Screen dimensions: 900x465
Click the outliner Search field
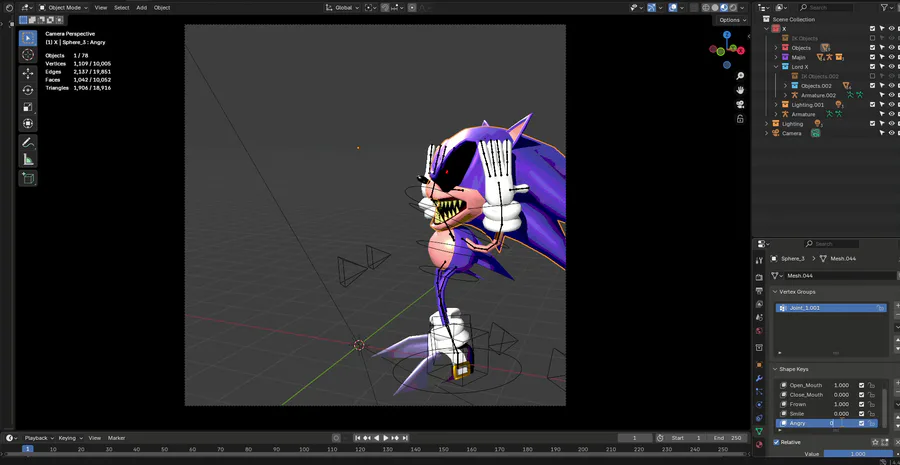pyautogui.click(x=828, y=7)
